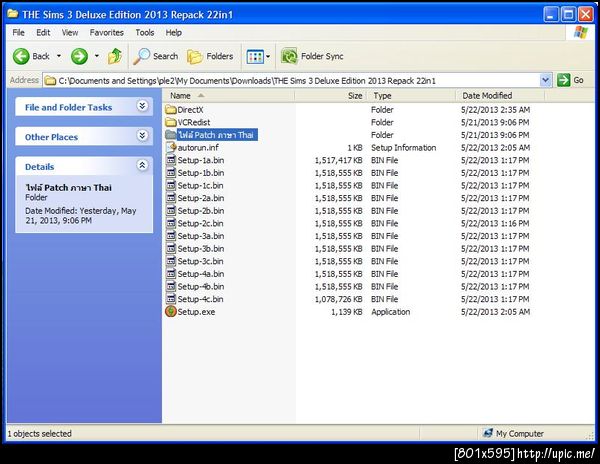Image resolution: width=600 pixels, height=464 pixels.
Task: Open the Edit menu
Action: (43, 33)
